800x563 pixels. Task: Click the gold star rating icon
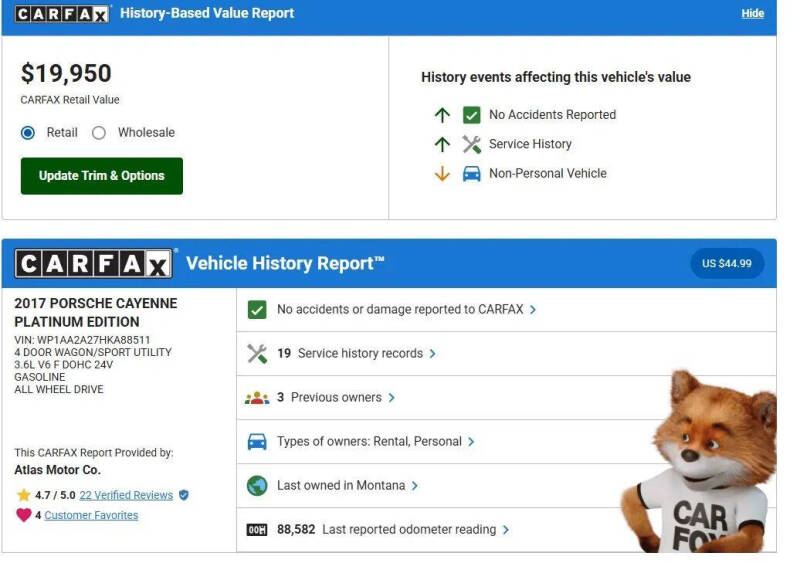pyautogui.click(x=23, y=495)
